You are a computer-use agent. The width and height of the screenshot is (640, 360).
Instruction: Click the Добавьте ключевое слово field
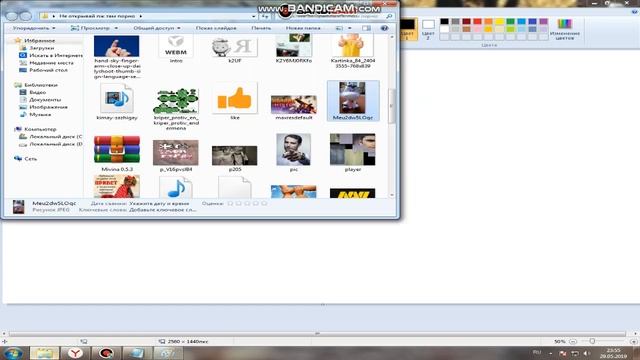[163, 210]
